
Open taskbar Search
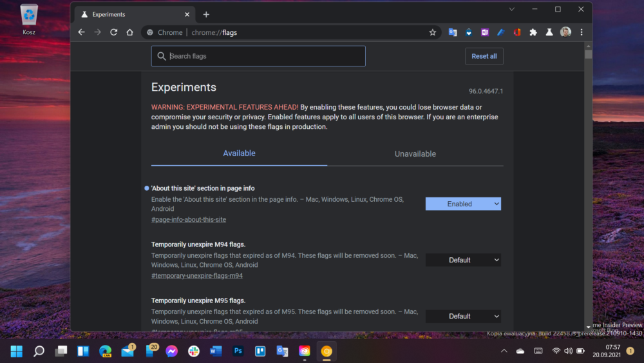pos(39,351)
